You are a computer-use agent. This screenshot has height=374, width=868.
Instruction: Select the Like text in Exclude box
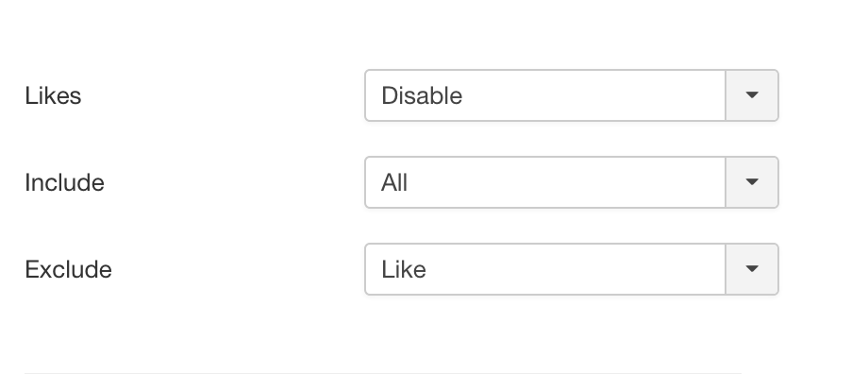404,270
